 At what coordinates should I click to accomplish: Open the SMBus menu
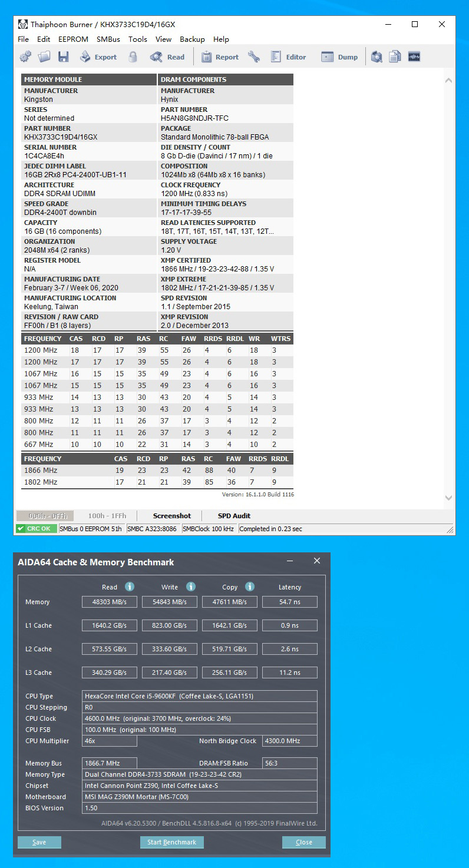(108, 39)
